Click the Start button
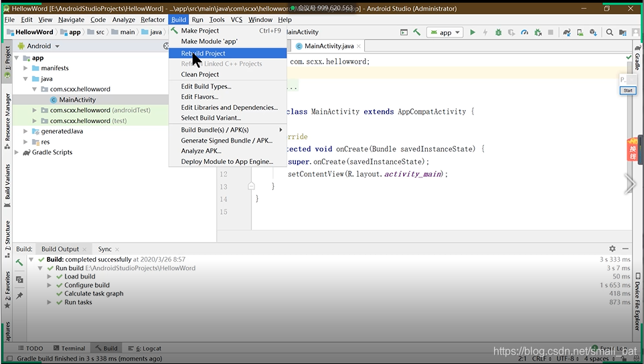644x364 pixels. pyautogui.click(x=627, y=91)
